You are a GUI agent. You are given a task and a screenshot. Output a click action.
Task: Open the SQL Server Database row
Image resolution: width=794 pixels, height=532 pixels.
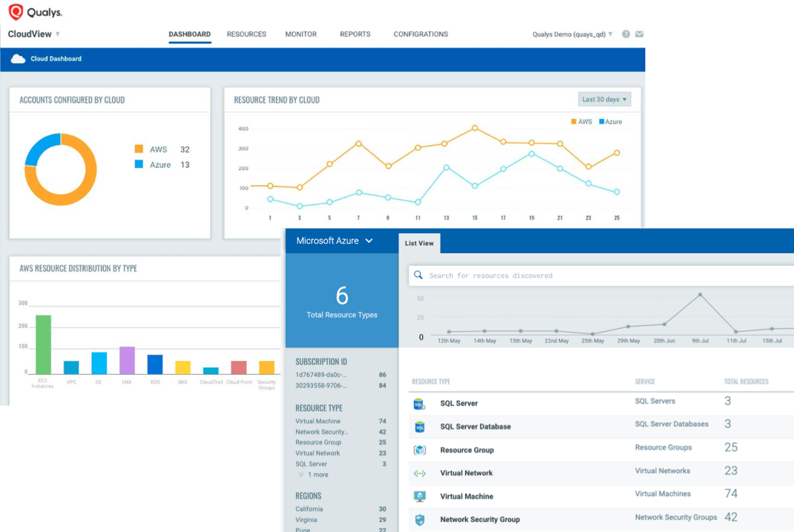(x=601, y=427)
